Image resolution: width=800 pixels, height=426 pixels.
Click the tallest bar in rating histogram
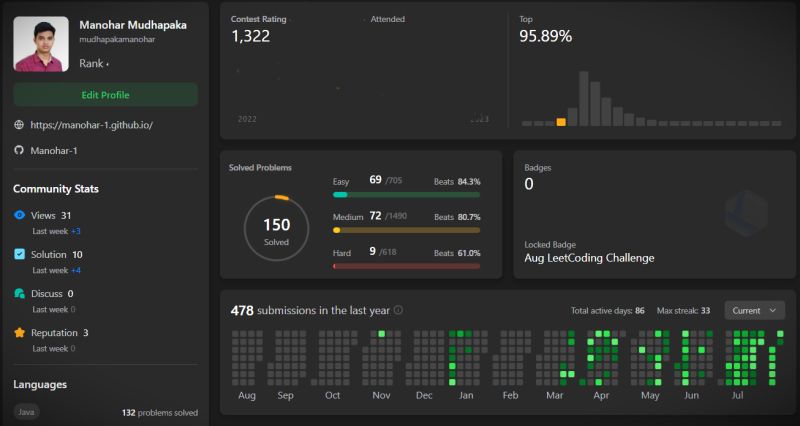[x=584, y=98]
